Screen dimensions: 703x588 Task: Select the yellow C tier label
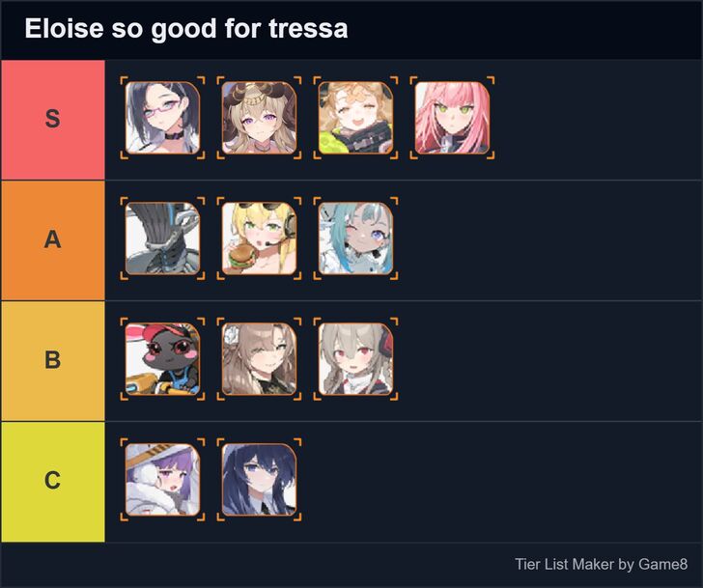(53, 481)
